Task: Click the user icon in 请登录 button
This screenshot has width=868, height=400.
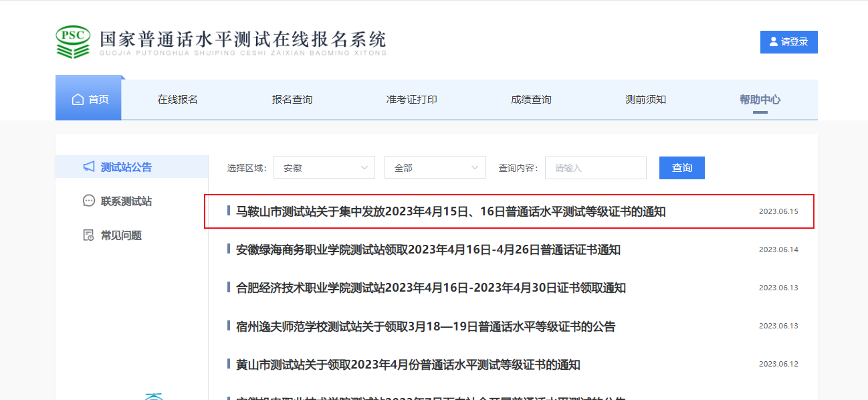Action: (x=774, y=41)
